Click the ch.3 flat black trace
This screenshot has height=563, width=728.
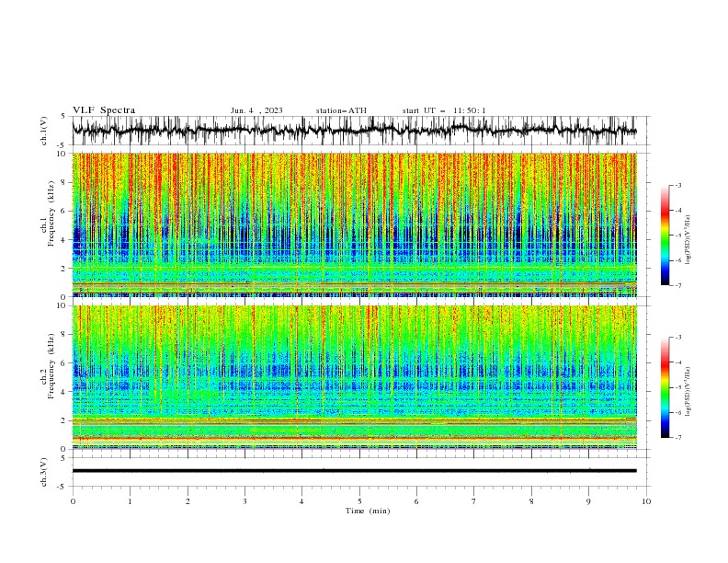354,471
